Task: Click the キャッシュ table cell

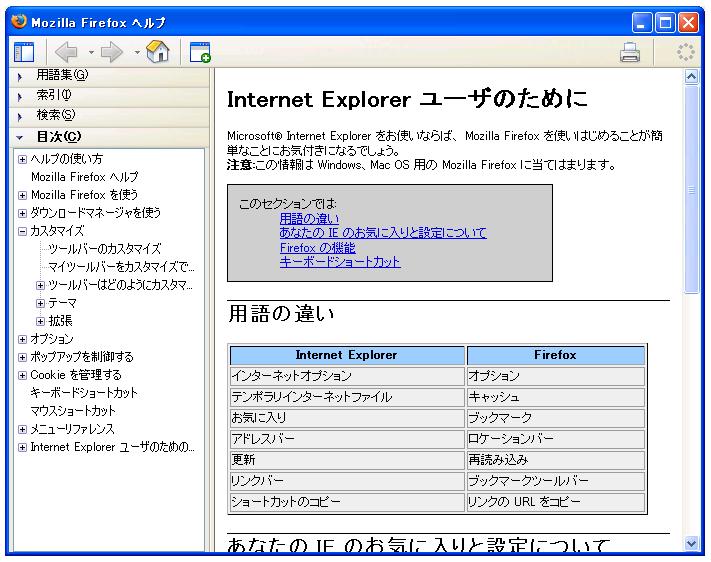Action: pyautogui.click(x=556, y=397)
